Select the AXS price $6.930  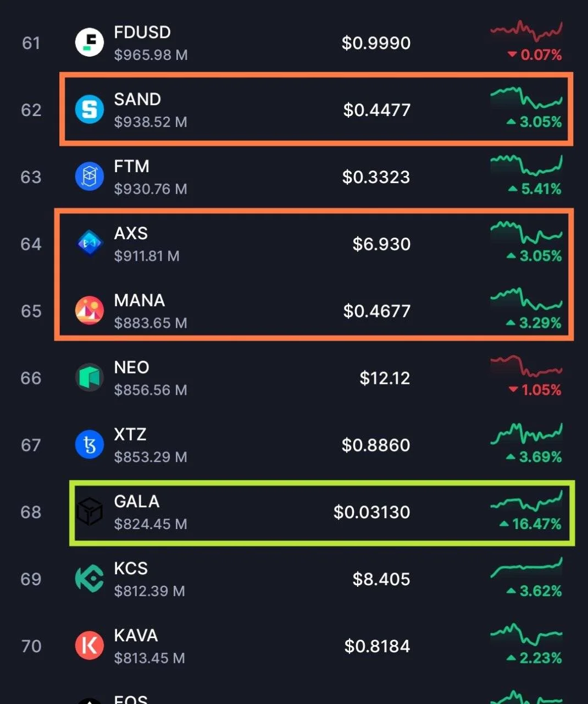point(381,244)
